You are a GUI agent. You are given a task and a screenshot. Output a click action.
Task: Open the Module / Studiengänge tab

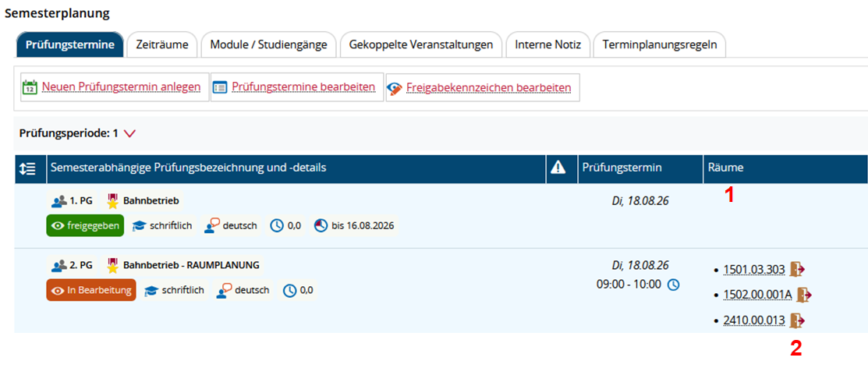(268, 44)
